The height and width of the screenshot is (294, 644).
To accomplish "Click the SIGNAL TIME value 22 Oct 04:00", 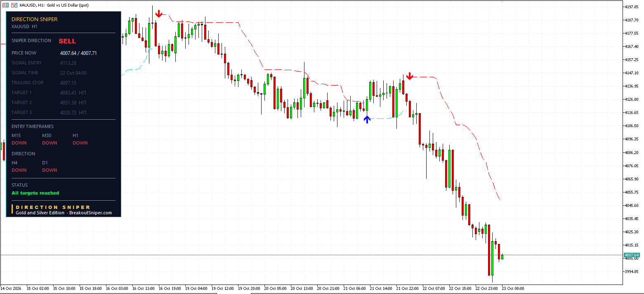I will tap(73, 73).
